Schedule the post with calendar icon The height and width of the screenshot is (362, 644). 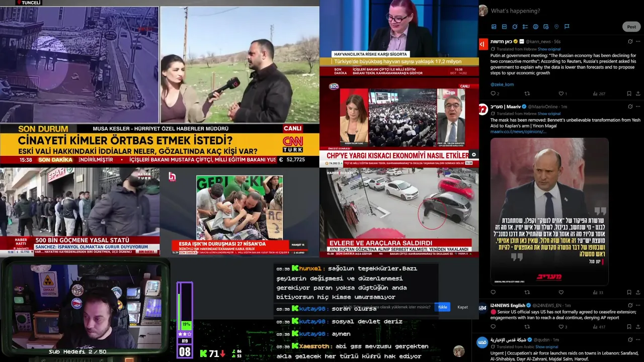pos(546,27)
